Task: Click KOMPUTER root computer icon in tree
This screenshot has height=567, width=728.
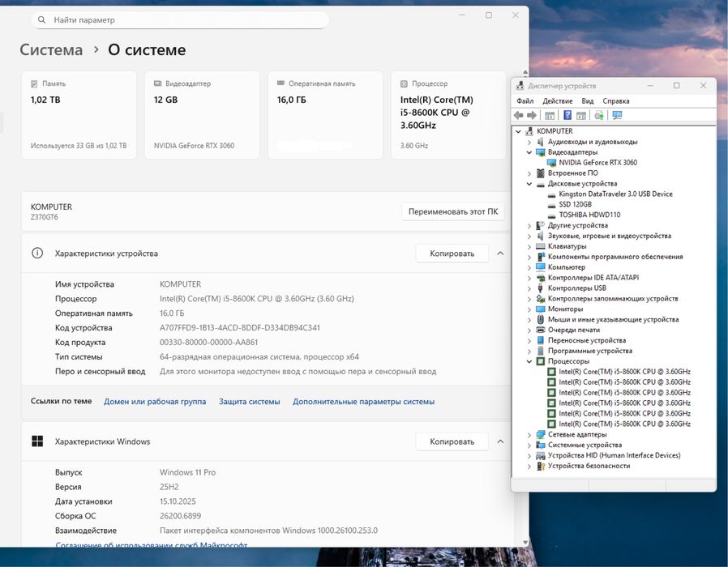Action: (529, 131)
